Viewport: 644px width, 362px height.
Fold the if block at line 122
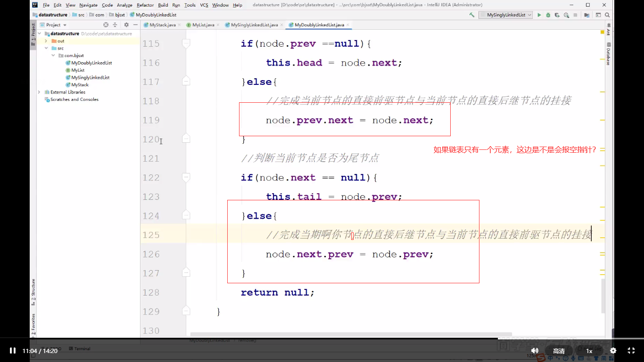[x=186, y=178]
